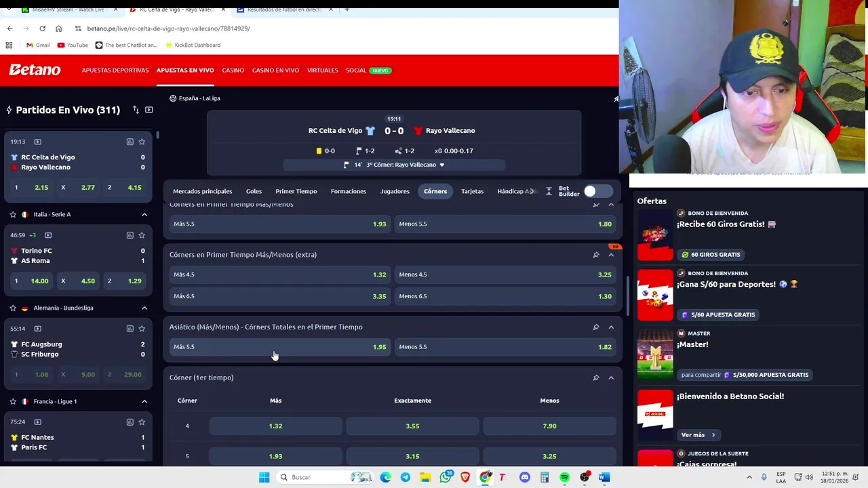
Task: Open the Tarjetas tab
Action: [473, 191]
